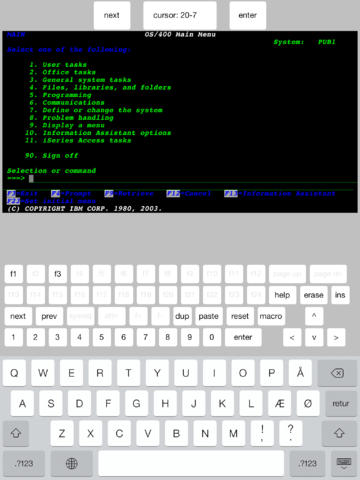This screenshot has width=360, height=480.
Task: Tap number key 2
Action: (36, 337)
